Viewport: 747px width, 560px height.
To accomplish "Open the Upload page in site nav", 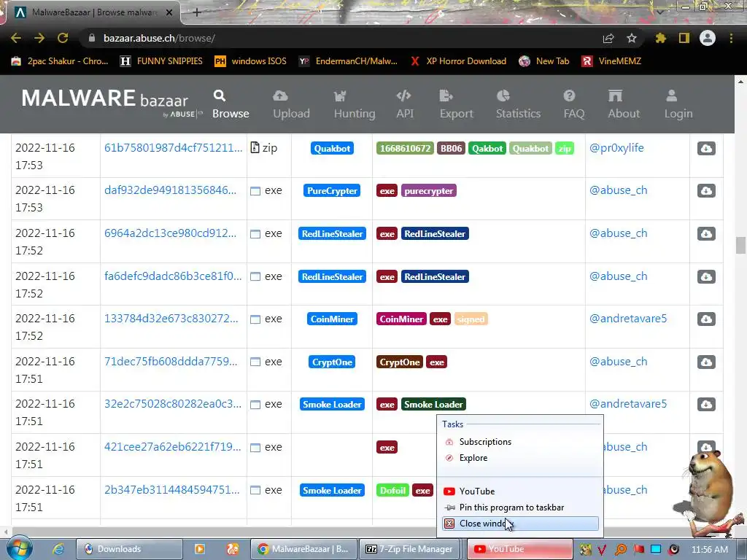I will coord(291,104).
